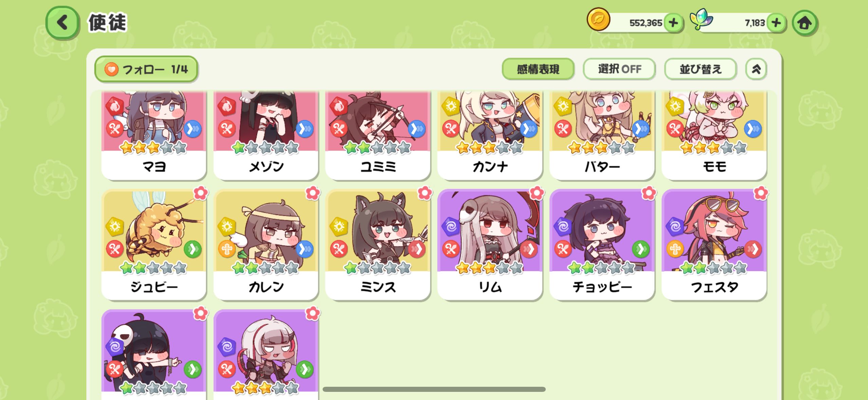This screenshot has width=868, height=400.
Task: Click the purple swirl element icon on リム
Action: point(451,226)
